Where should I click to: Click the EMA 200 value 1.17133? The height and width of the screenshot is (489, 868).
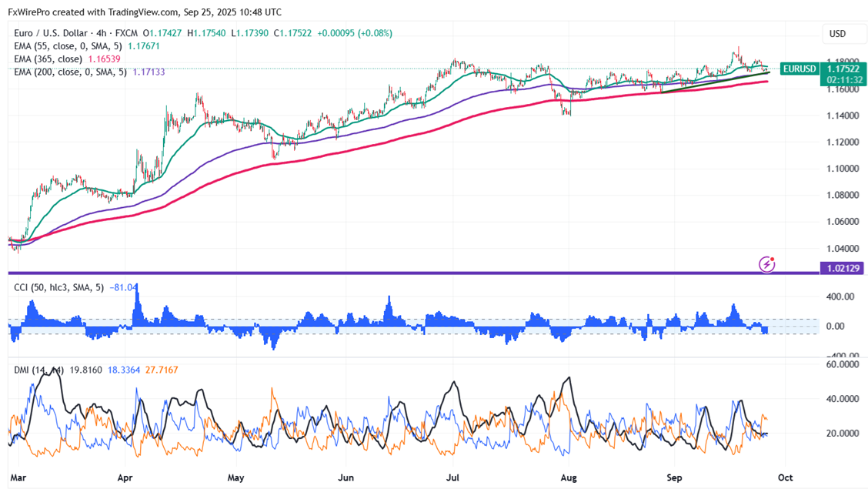[149, 72]
